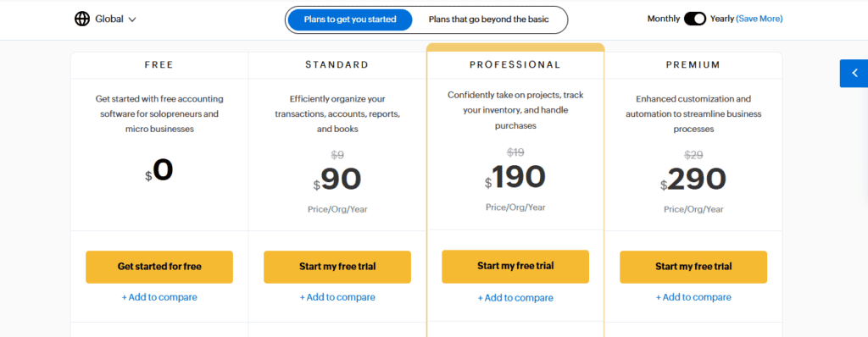This screenshot has height=337, width=868.
Task: Start free trial for Premium plan
Action: coord(693,267)
